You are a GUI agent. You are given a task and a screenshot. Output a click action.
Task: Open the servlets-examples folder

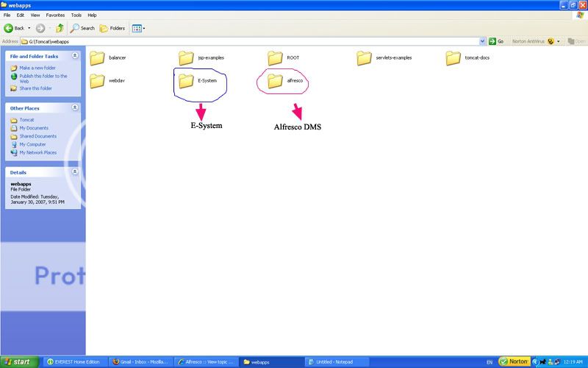[365, 58]
